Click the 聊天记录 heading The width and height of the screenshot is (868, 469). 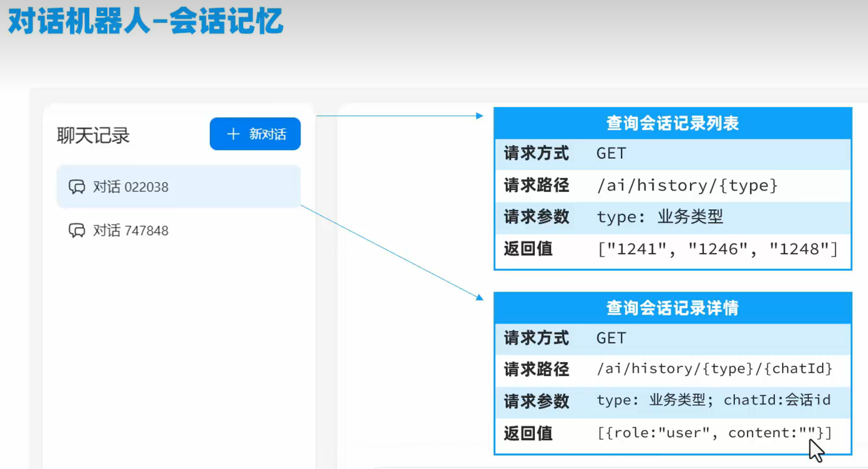(93, 135)
